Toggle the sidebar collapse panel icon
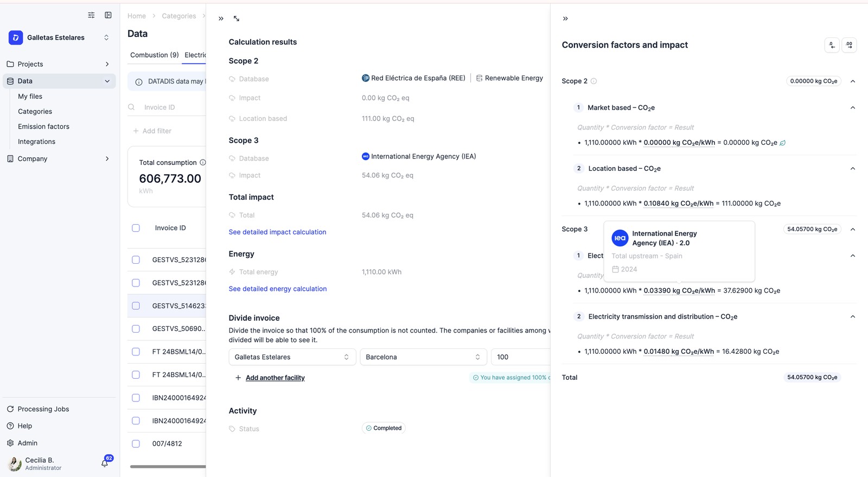868x477 pixels. [108, 15]
